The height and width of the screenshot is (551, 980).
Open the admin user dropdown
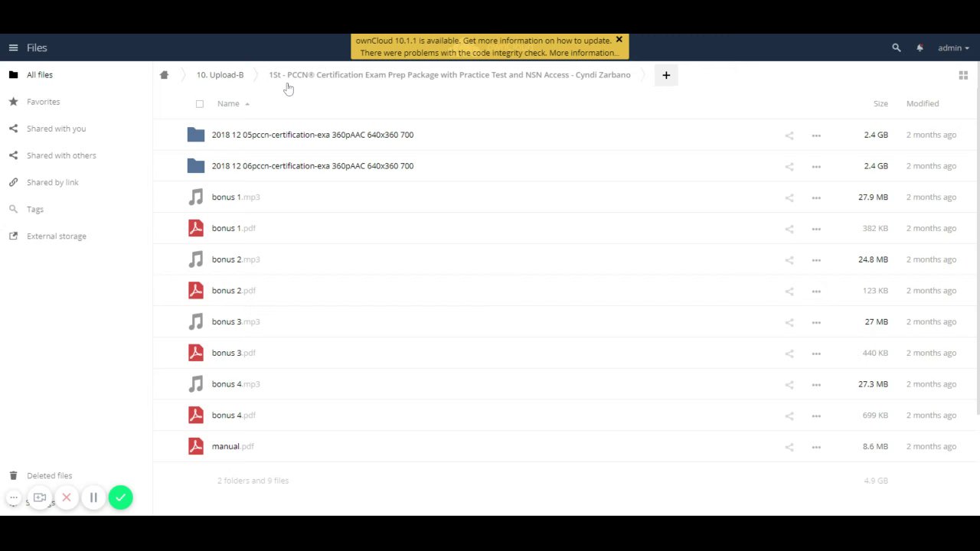(953, 47)
